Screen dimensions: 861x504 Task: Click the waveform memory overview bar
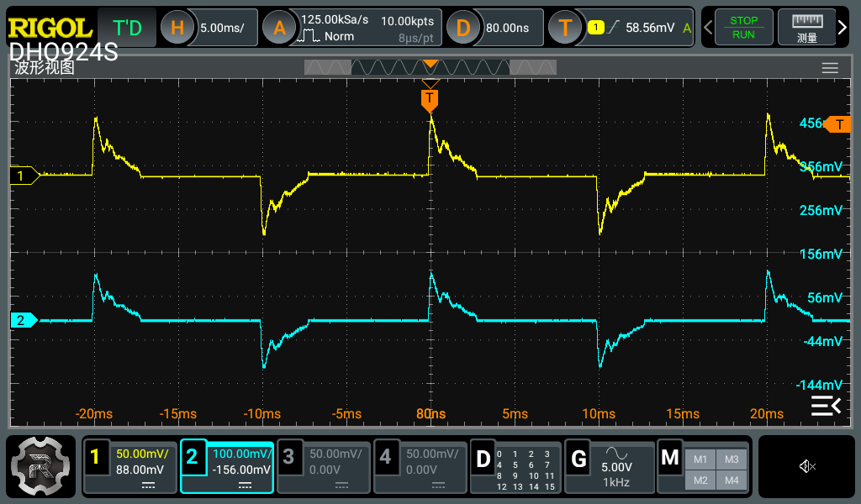coord(430,67)
